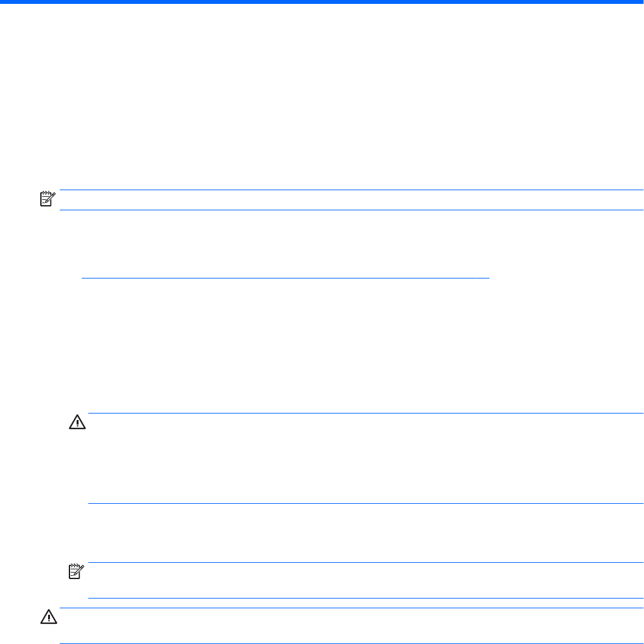This screenshot has width=644, height=644.
Task: Click the bottom rule of the last caution
Action: coord(351,643)
